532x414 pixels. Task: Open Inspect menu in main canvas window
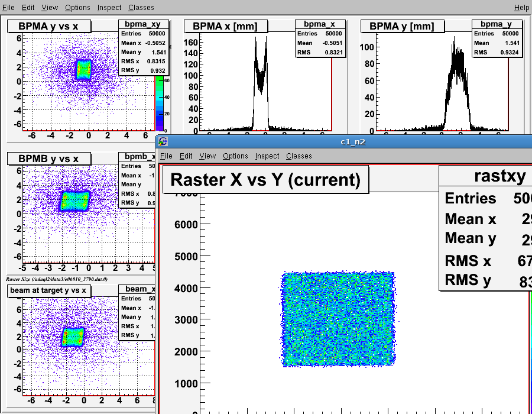click(109, 8)
